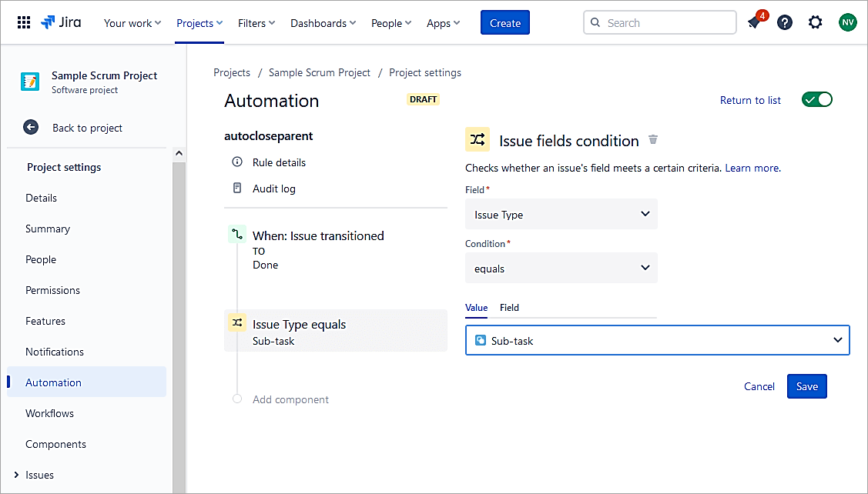This screenshot has width=868, height=494.
Task: Expand the Sub-task value dropdown
Action: [x=657, y=340]
